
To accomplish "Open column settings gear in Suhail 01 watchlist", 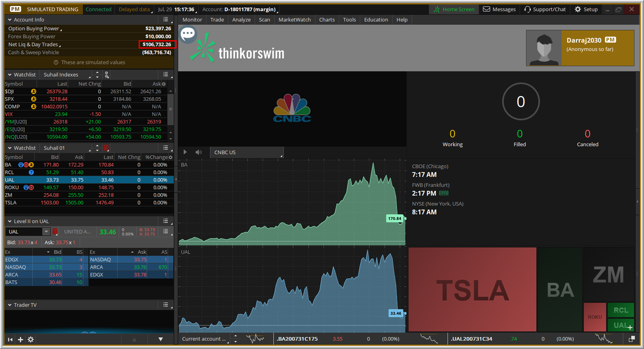I will point(171,157).
